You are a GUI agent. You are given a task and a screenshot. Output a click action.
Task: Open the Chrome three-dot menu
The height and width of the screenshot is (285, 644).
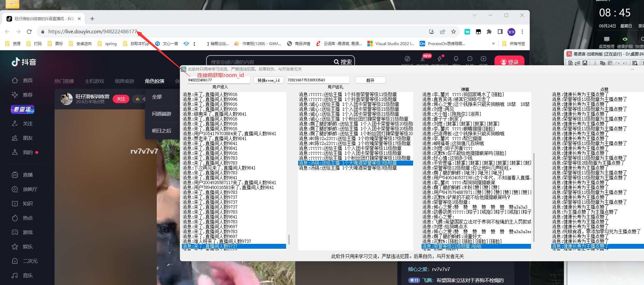tap(522, 32)
